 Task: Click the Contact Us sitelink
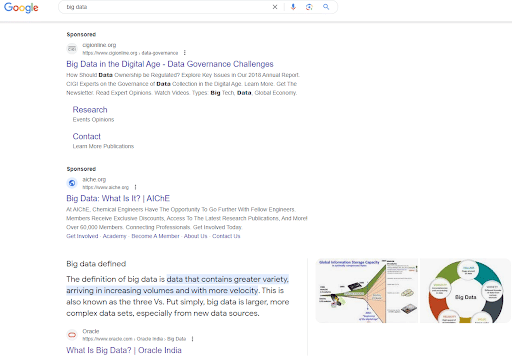[x=226, y=236]
